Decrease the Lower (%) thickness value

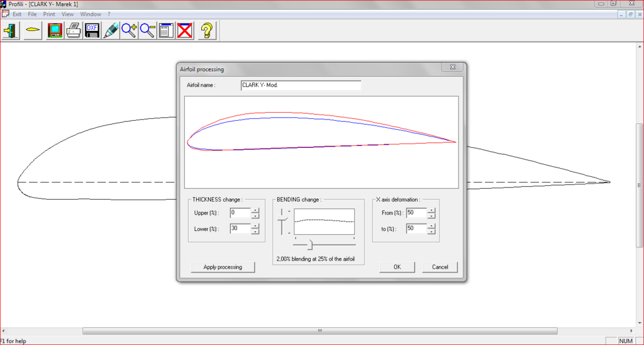click(255, 231)
